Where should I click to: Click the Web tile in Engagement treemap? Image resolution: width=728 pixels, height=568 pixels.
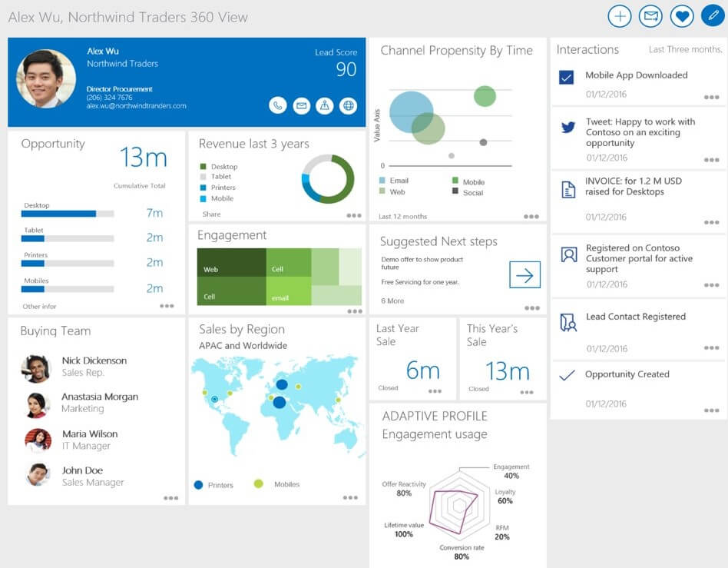[x=231, y=263]
